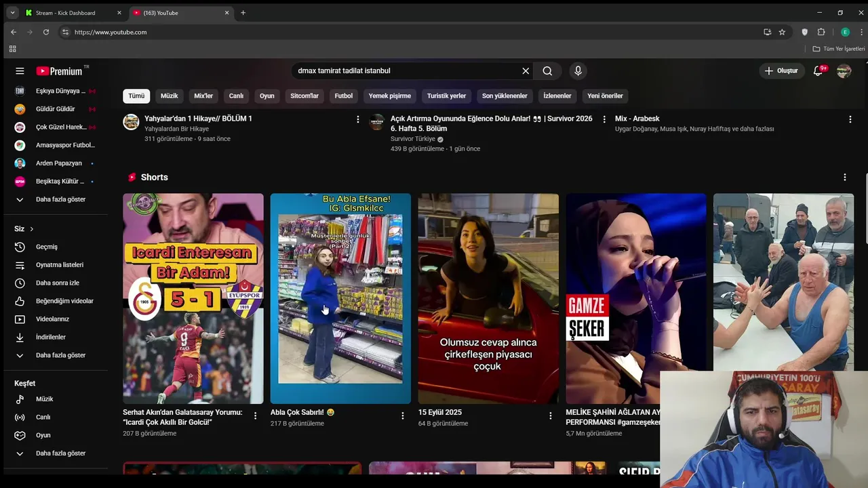Image resolution: width=868 pixels, height=488 pixels.
Task: Open options for Survivor 2026 video
Action: [x=604, y=119]
